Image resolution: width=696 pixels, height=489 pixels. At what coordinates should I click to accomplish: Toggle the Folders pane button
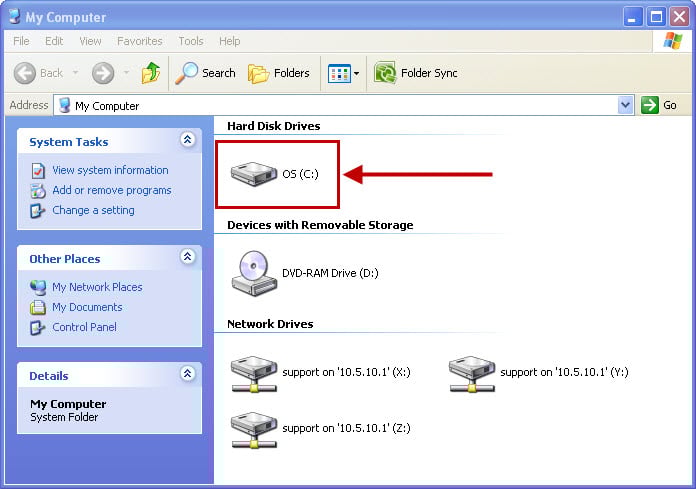pyautogui.click(x=279, y=73)
